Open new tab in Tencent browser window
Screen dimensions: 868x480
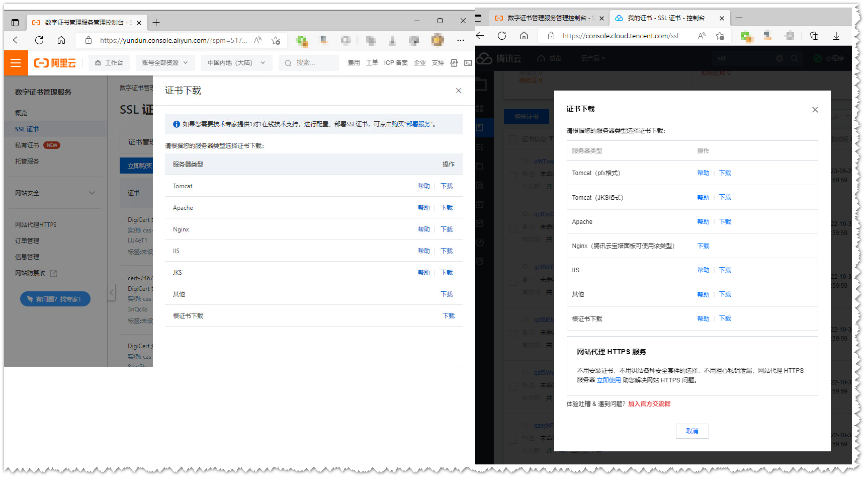coord(739,18)
